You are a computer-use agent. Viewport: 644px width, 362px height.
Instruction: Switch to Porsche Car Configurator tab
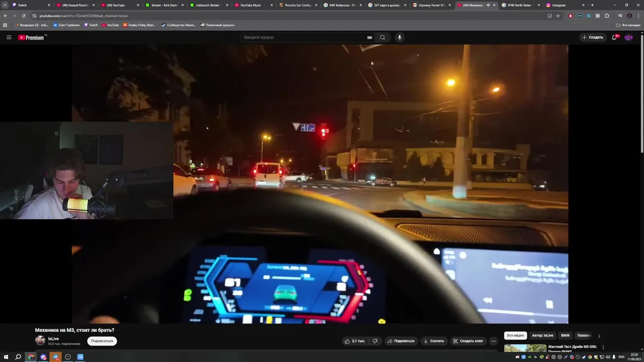(x=298, y=5)
